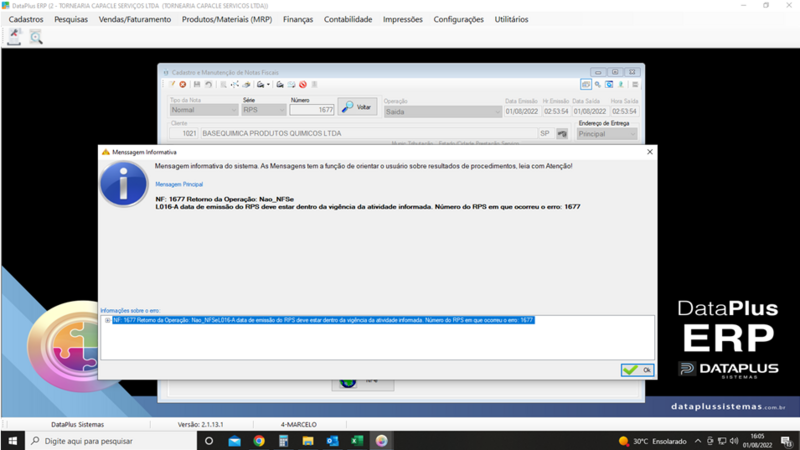The width and height of the screenshot is (800, 450).
Task: Open the Configurações menu
Action: tap(458, 19)
